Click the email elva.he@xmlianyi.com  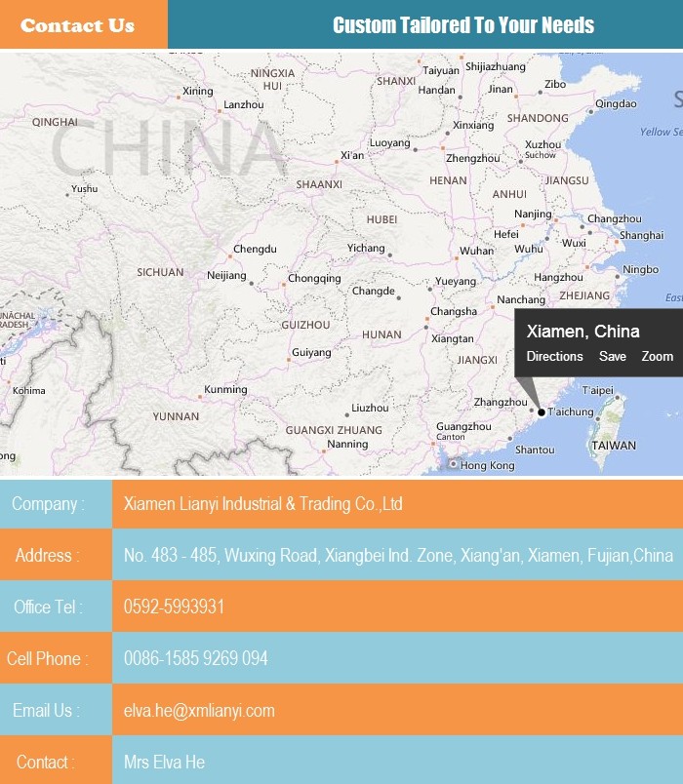199,710
